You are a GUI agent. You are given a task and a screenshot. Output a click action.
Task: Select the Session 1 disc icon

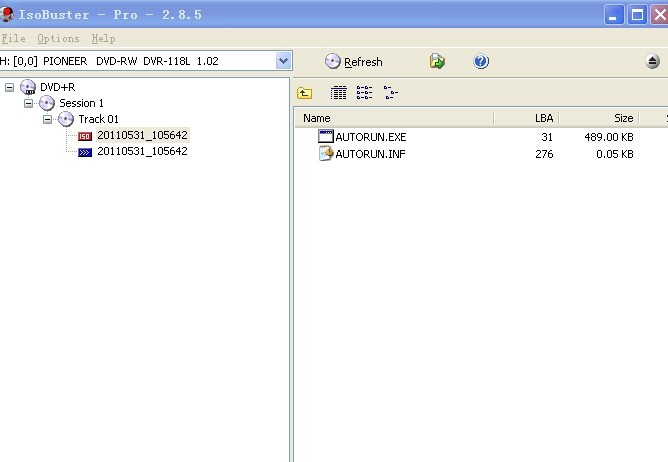(47, 103)
